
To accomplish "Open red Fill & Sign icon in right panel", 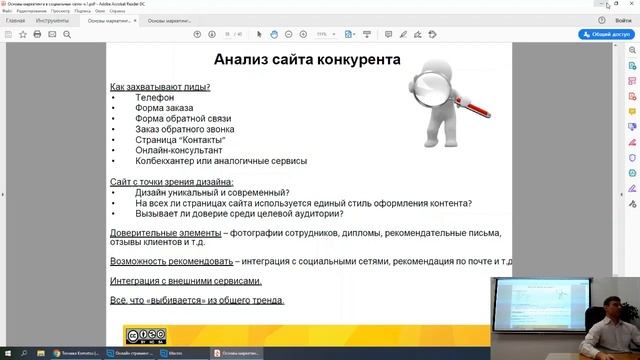I will tap(632, 142).
